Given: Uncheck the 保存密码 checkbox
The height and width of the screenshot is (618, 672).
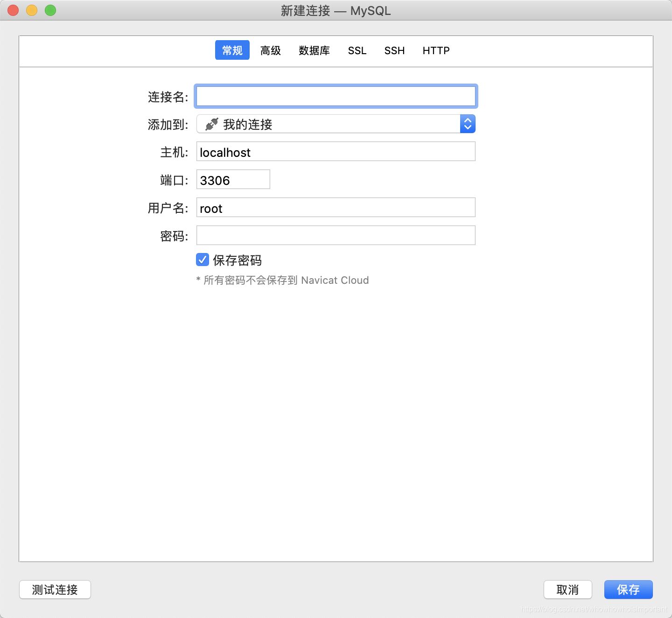Looking at the screenshot, I should [x=202, y=260].
